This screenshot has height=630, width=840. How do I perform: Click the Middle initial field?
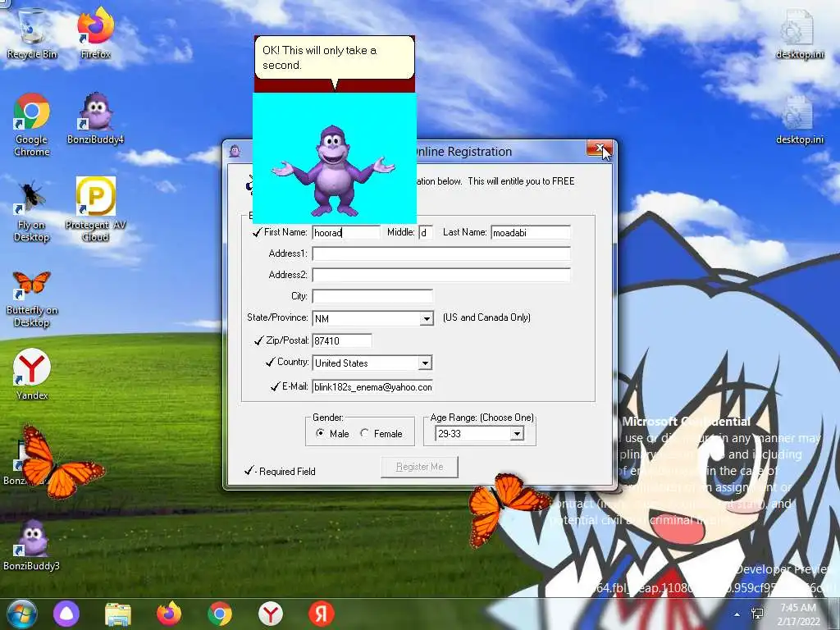click(x=426, y=232)
